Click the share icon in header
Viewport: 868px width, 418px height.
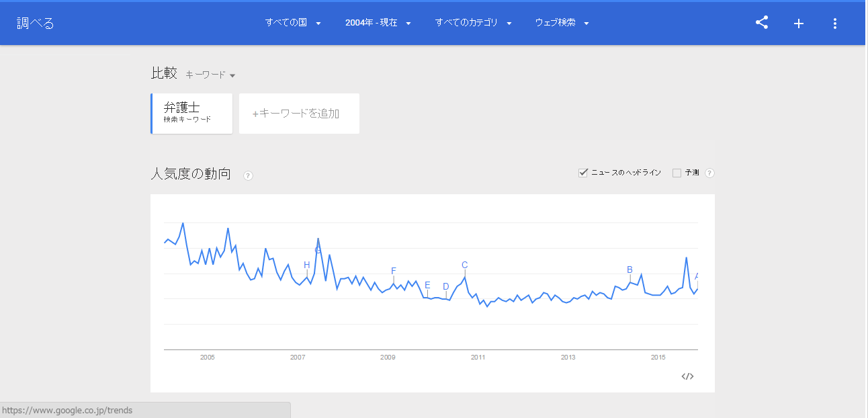pos(762,23)
